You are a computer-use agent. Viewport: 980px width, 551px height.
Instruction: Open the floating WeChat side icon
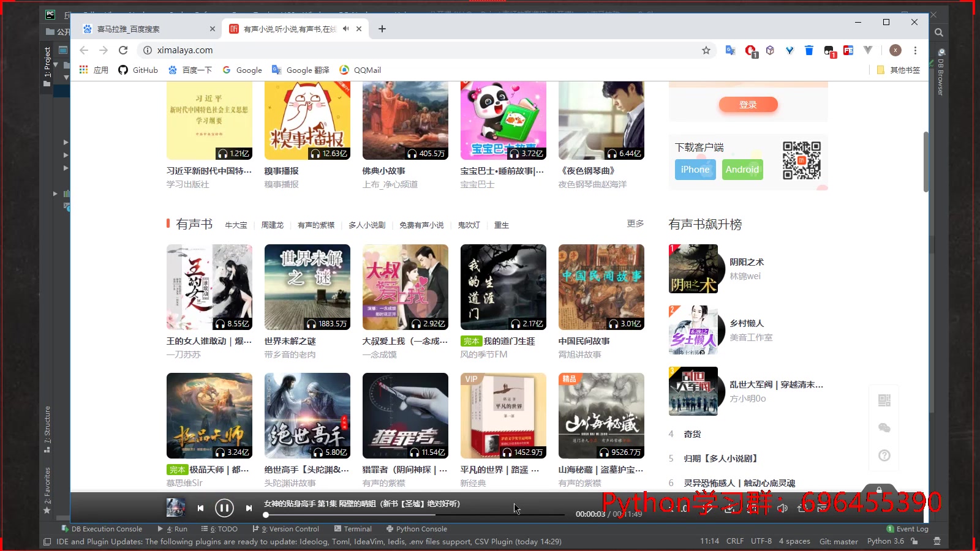[884, 428]
